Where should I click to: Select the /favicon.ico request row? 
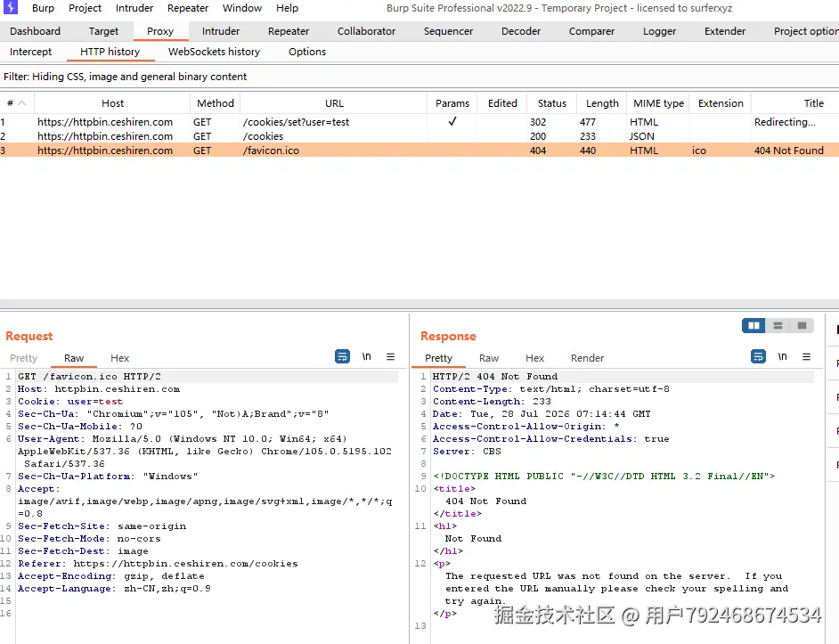[419, 151]
